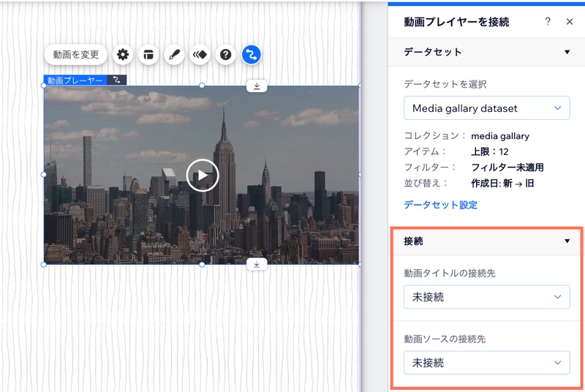The width and height of the screenshot is (585, 392).
Task: Open the 動画タイトルの接続先 dropdown
Action: (x=486, y=297)
